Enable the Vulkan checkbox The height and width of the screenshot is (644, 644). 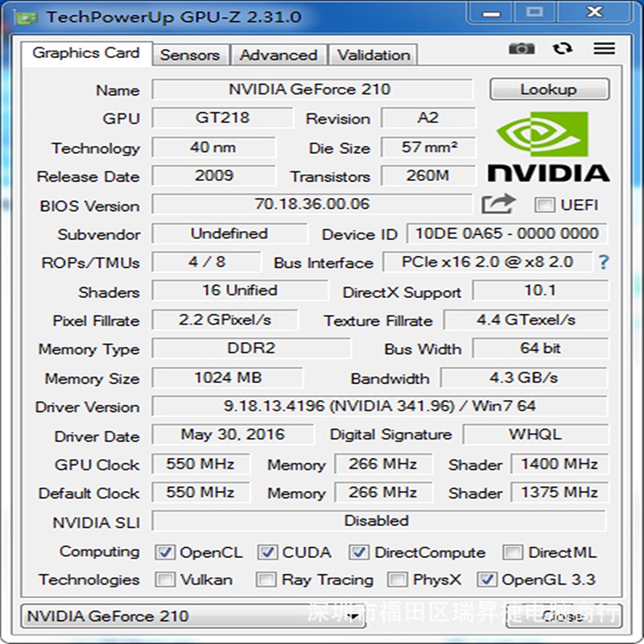coord(164,580)
